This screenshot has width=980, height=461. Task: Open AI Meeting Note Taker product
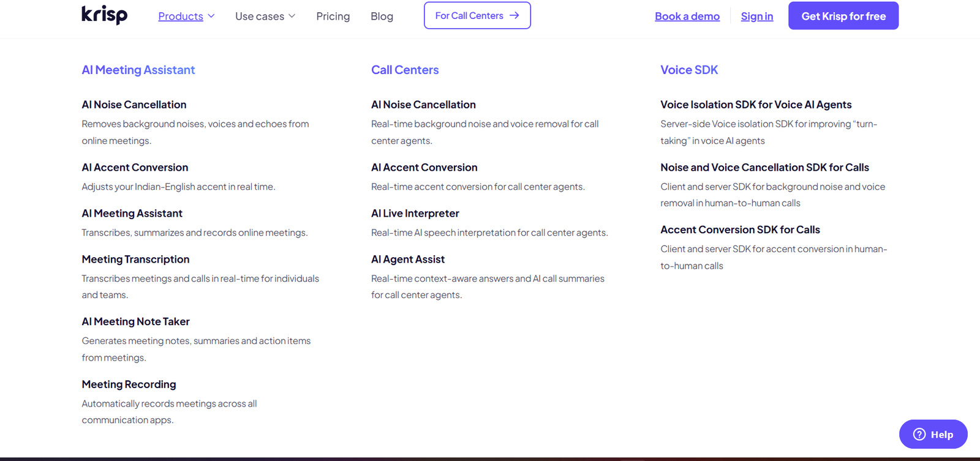136,321
